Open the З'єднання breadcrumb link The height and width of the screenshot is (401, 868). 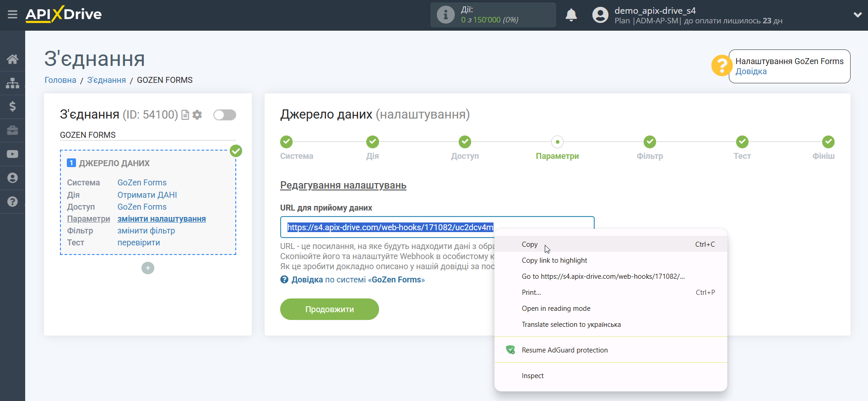107,80
